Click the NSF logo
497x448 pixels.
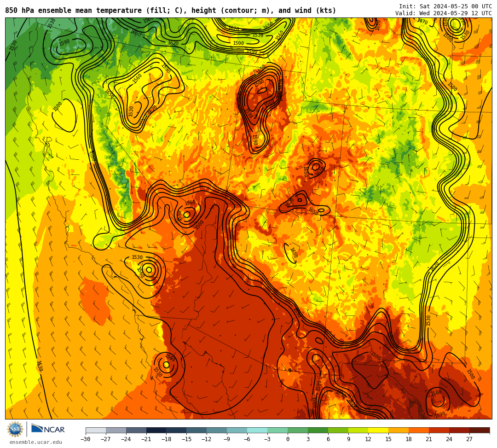click(15, 430)
